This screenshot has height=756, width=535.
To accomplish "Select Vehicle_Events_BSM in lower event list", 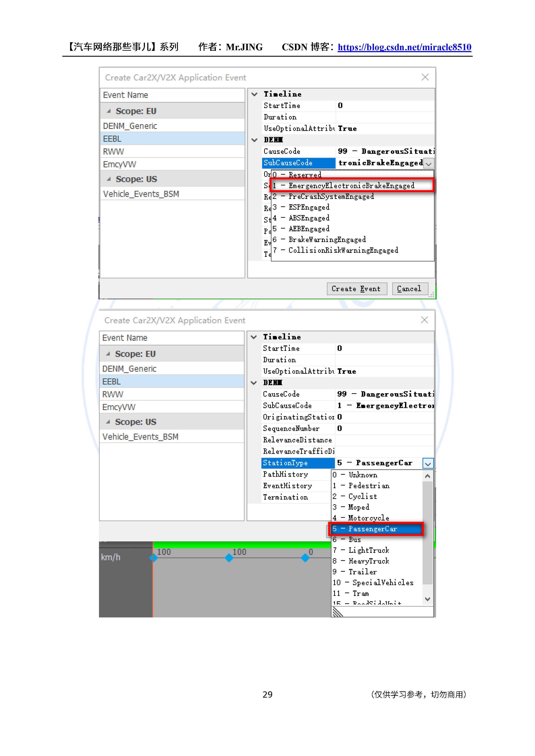I will (140, 437).
